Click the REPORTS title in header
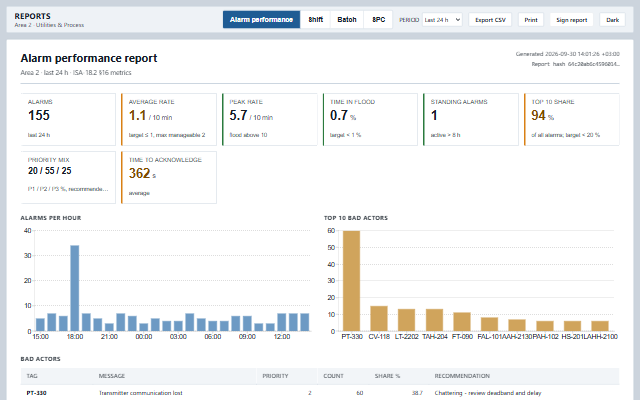 point(33,16)
